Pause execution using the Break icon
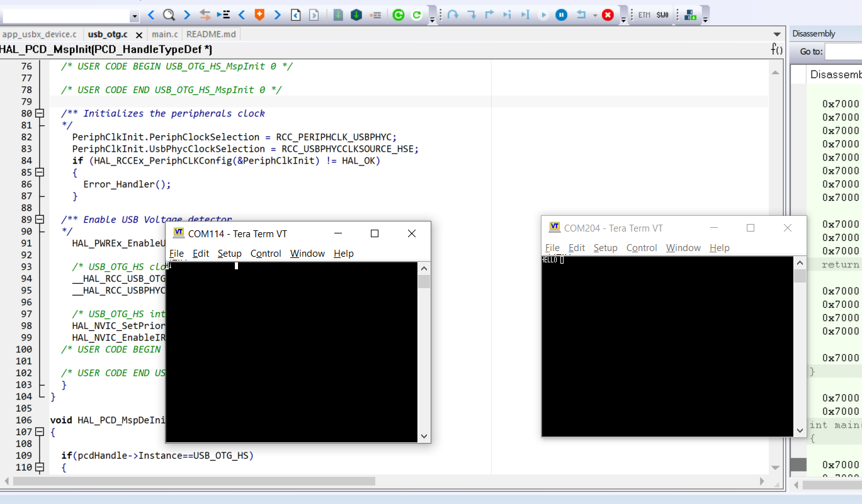Viewport: 862px width, 504px height. coord(561,14)
